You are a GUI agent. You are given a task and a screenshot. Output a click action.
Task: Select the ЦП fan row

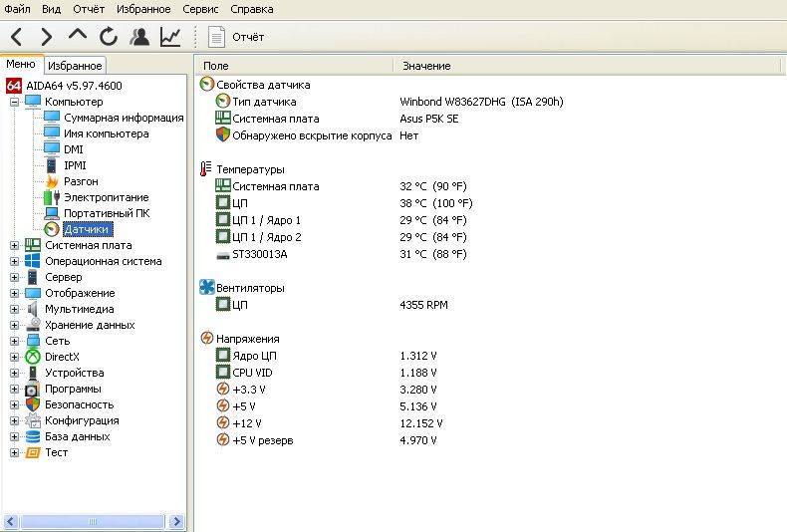tap(332, 305)
